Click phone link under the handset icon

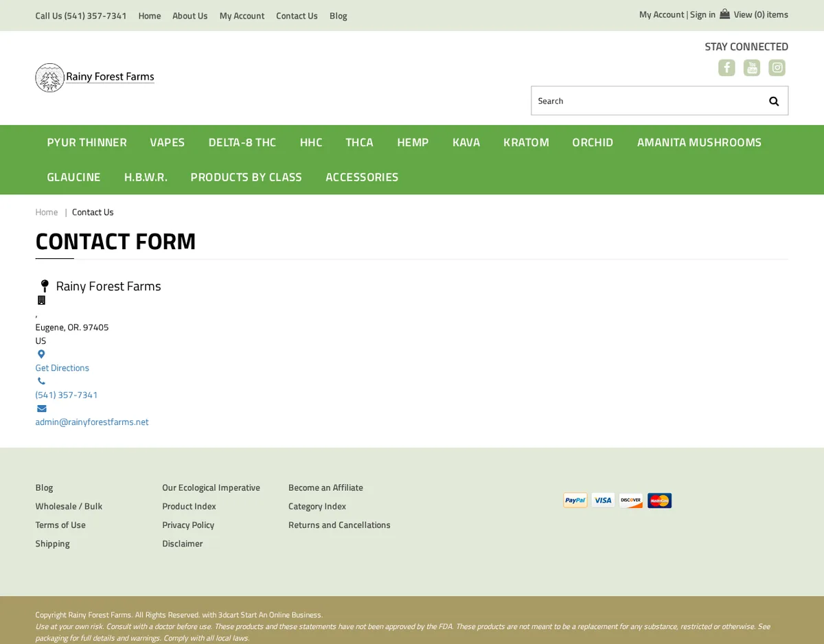[x=67, y=395]
